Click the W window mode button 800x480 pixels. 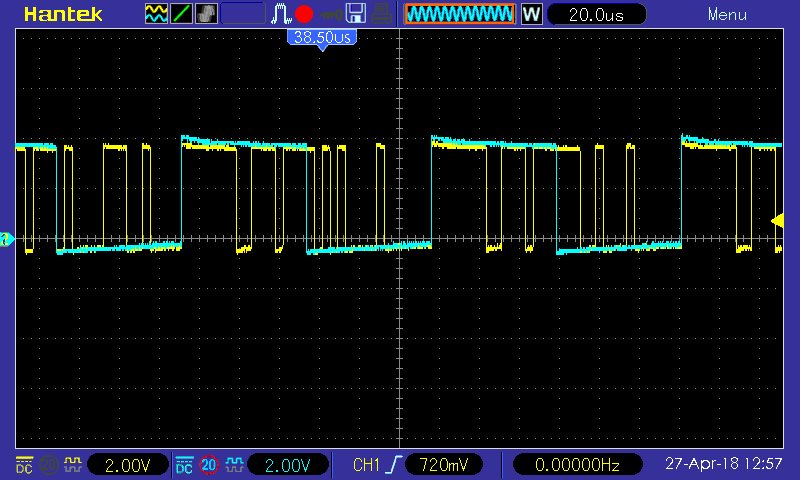(531, 14)
